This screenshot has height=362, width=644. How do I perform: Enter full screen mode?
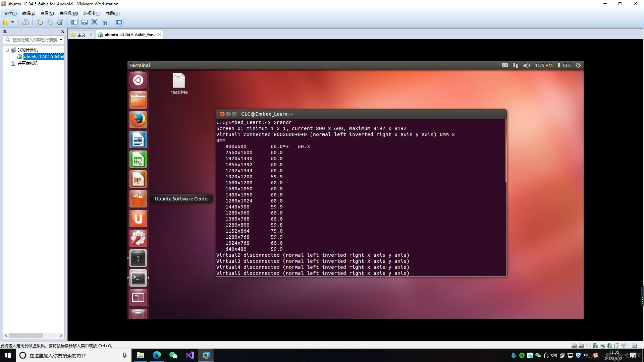click(94, 22)
